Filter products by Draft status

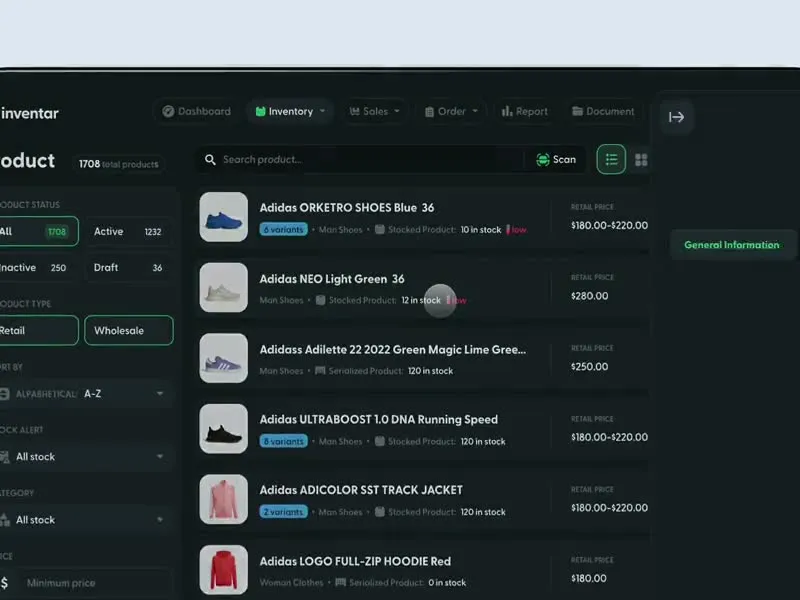128,267
